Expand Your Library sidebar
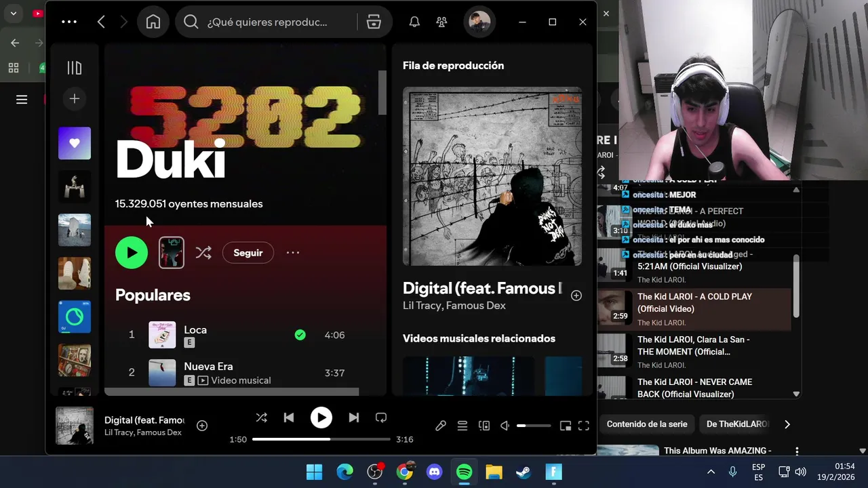 [75, 68]
